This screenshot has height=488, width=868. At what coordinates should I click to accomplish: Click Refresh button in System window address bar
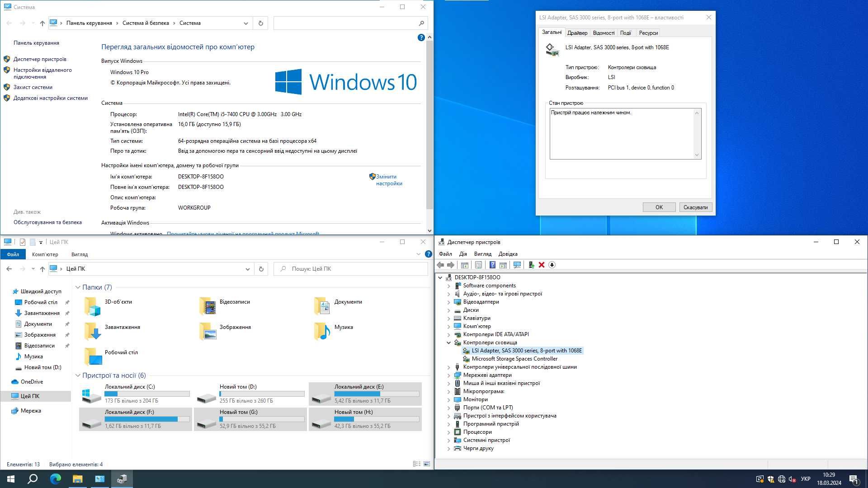pyautogui.click(x=260, y=23)
